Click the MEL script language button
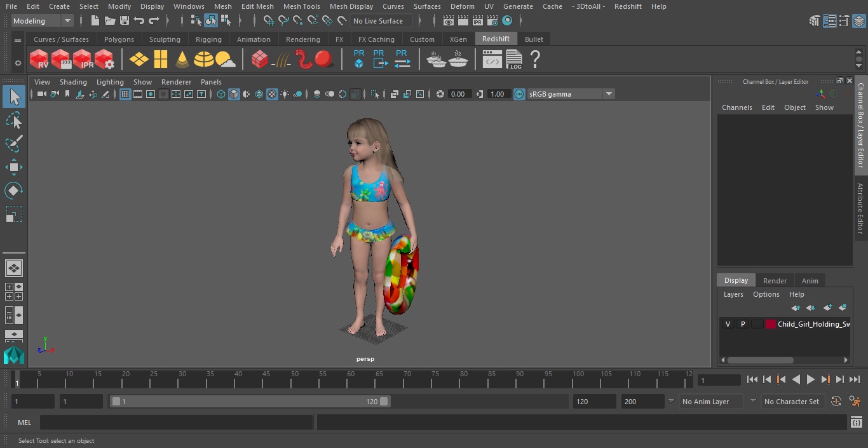The image size is (868, 448). coord(24,423)
